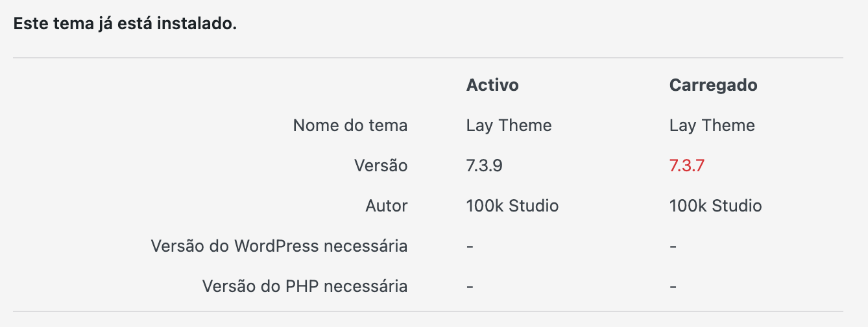The image size is (868, 327).
Task: Click the Carregado dash for required PHP version
Action: point(673,286)
